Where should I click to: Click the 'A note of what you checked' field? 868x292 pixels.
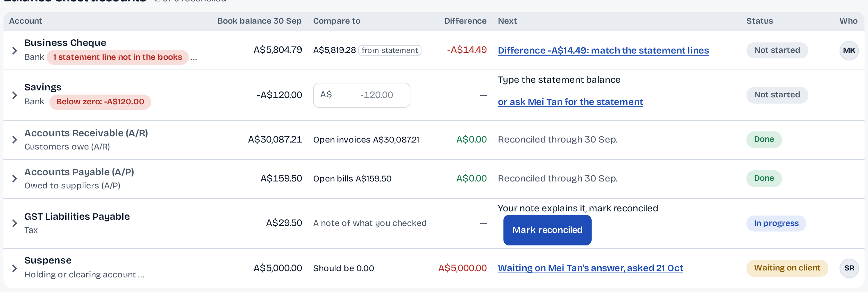pos(370,223)
